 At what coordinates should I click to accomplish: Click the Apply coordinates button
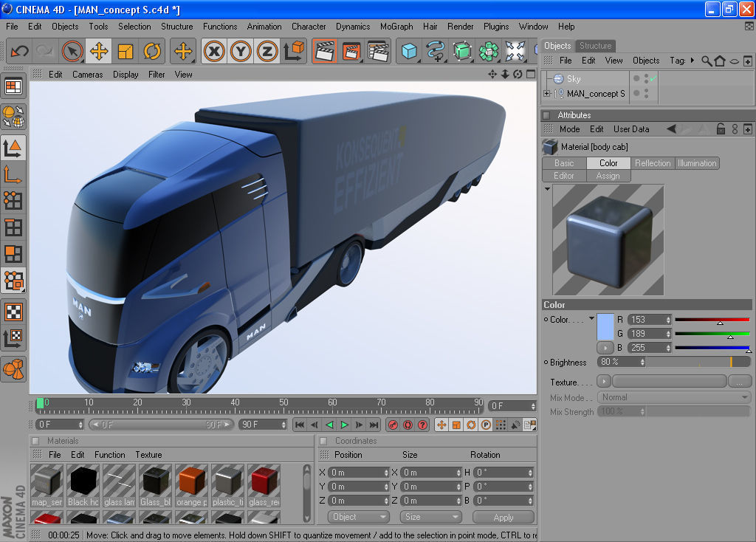click(504, 517)
